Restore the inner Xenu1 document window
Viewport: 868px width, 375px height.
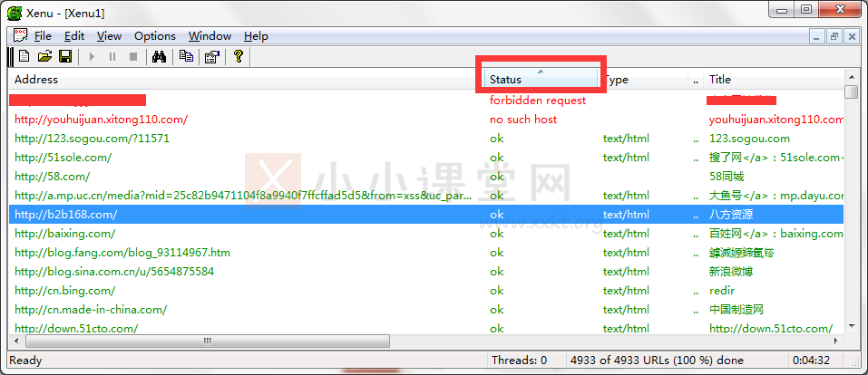[x=834, y=36]
